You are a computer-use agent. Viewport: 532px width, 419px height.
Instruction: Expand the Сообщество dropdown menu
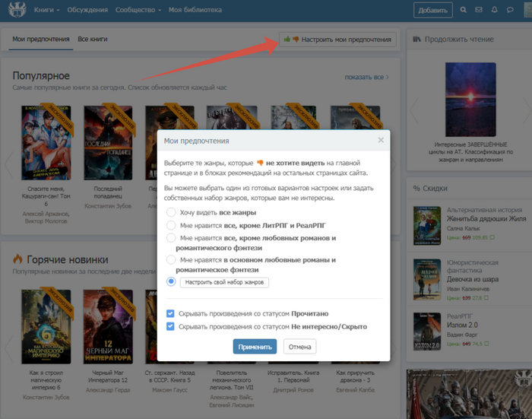138,10
